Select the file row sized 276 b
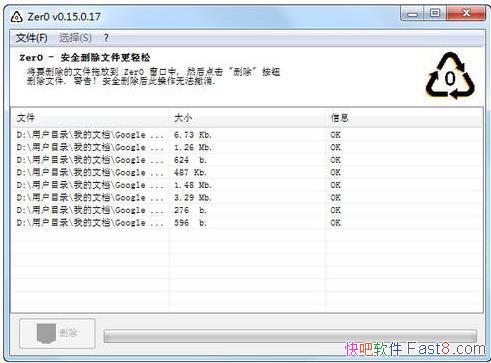The image size is (491, 363). coord(247,210)
